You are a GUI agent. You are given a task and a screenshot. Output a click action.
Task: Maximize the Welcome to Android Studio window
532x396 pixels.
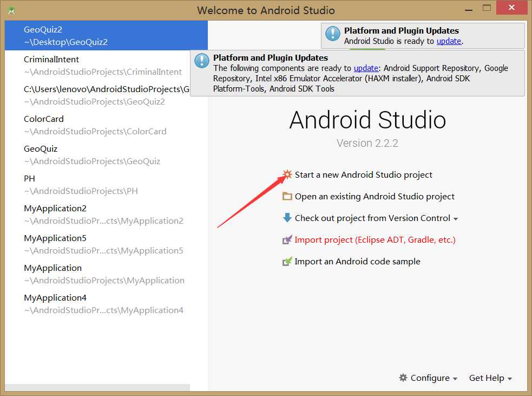tap(487, 8)
